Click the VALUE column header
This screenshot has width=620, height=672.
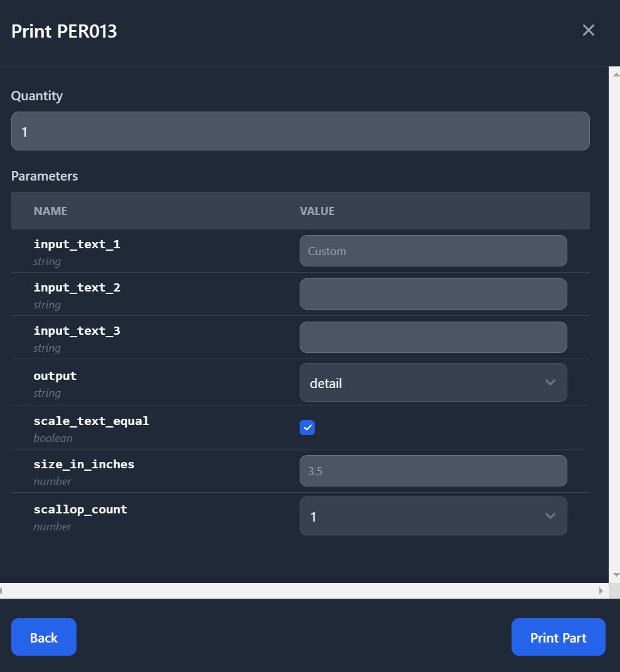click(x=317, y=211)
